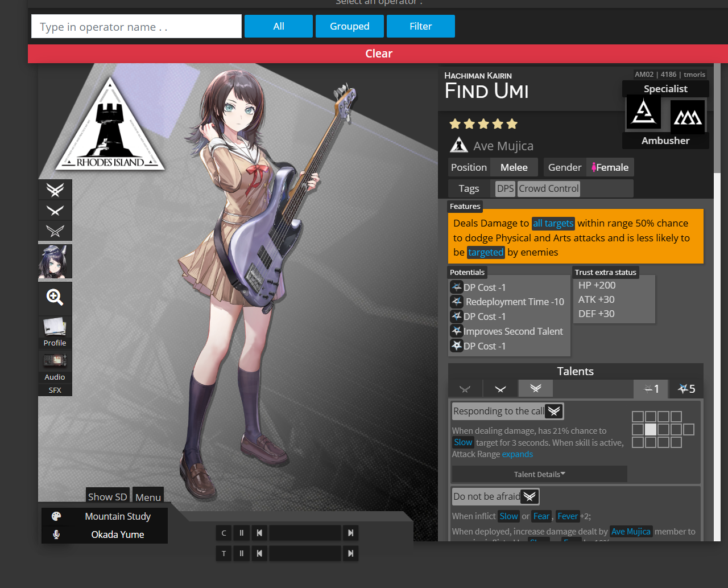728x588 pixels.
Task: Click the All button
Action: click(279, 26)
